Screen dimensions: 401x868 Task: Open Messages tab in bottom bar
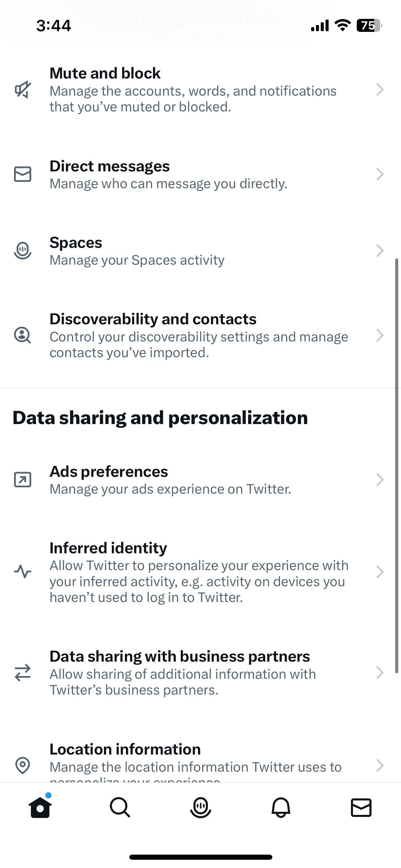tap(361, 807)
